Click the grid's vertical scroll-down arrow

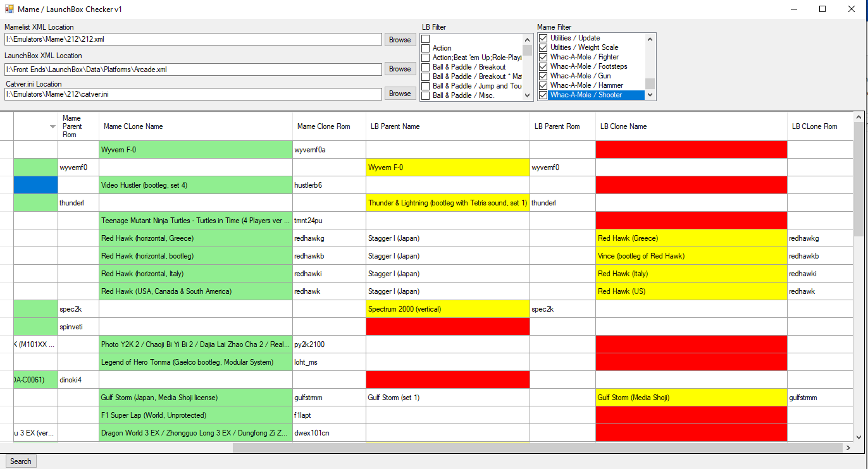coord(859,437)
